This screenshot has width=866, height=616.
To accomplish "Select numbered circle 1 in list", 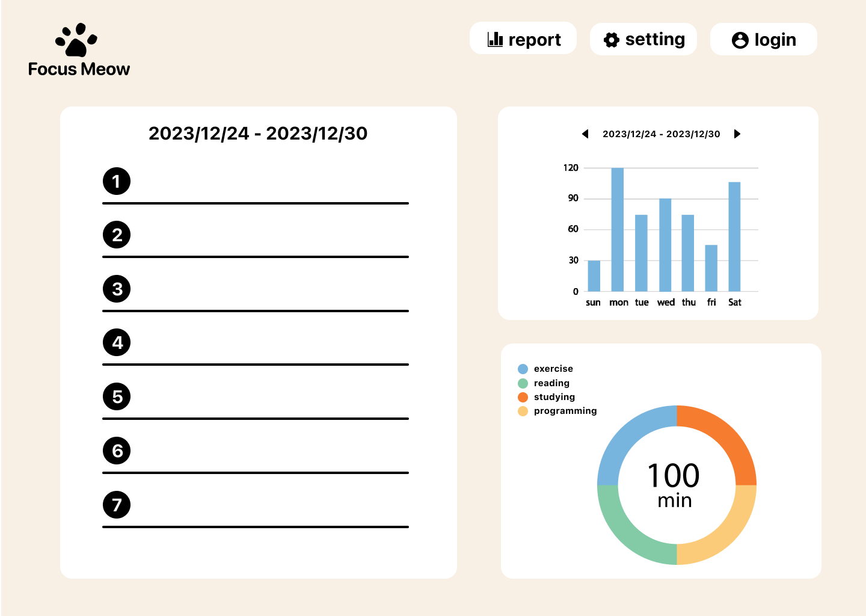I will pyautogui.click(x=117, y=181).
